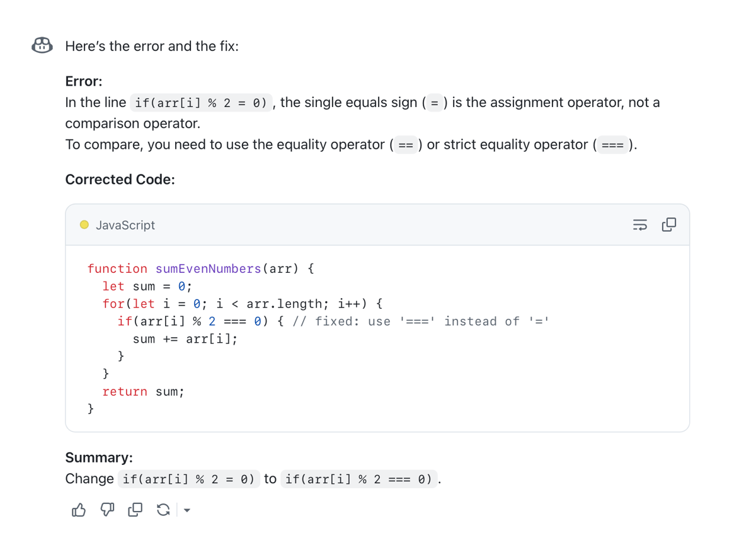Click the single "=" operator chip
Image resolution: width=756 pixels, height=550 pixels.
click(433, 103)
